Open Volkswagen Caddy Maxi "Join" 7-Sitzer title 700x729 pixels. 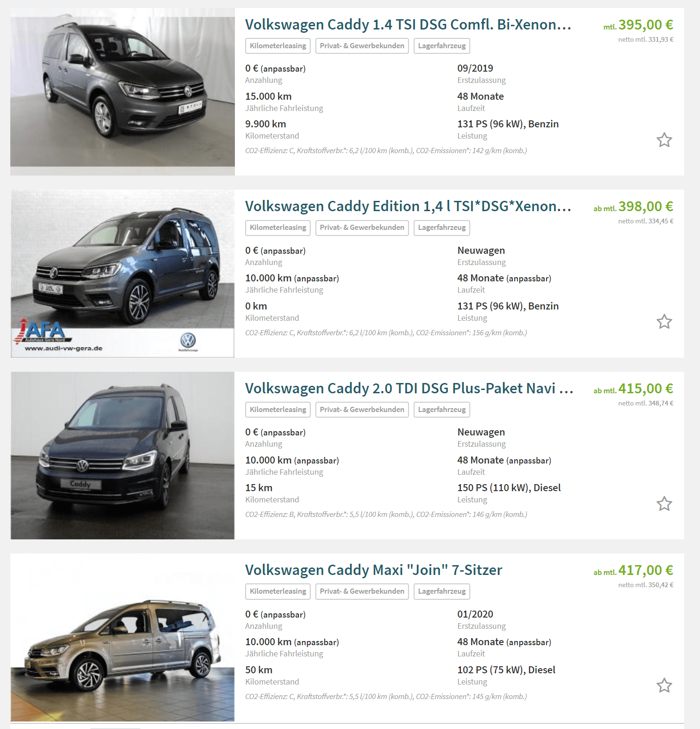373,570
